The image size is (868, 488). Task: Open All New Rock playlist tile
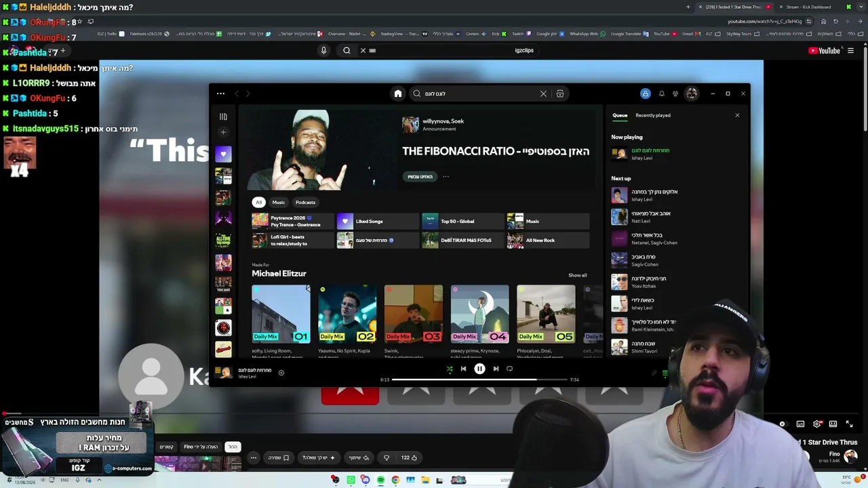tap(548, 240)
